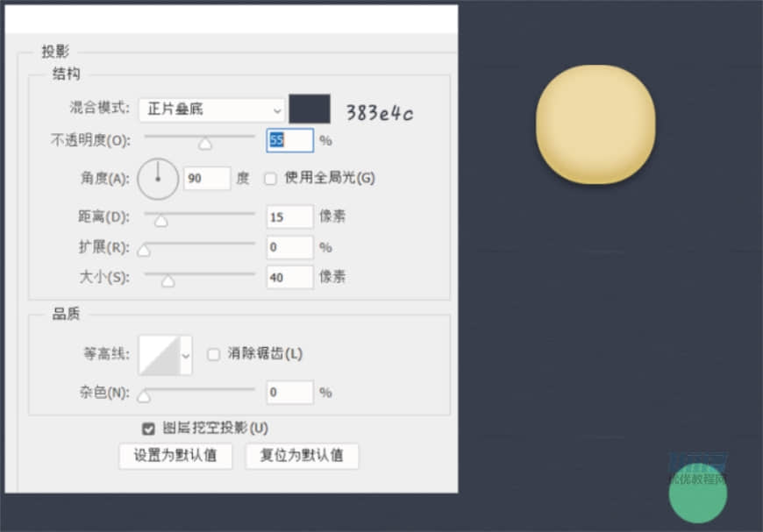Click the 杂色 noise slider handle
The height and width of the screenshot is (532, 763).
(x=144, y=397)
